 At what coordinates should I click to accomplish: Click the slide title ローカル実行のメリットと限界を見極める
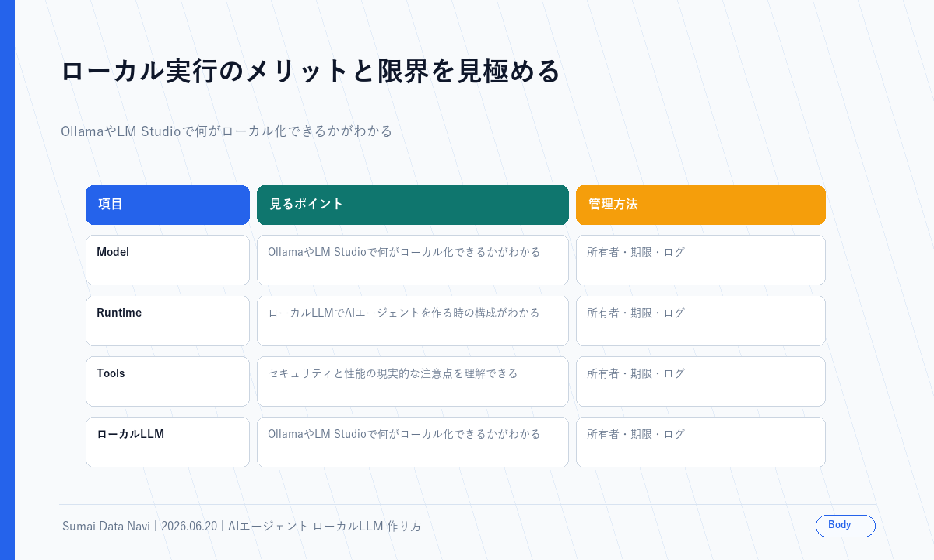pos(311,71)
